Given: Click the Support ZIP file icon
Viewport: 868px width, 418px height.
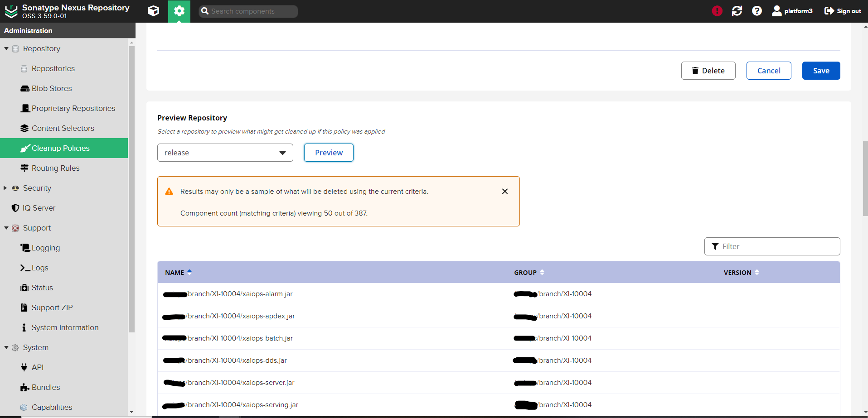Looking at the screenshot, I should tap(24, 307).
